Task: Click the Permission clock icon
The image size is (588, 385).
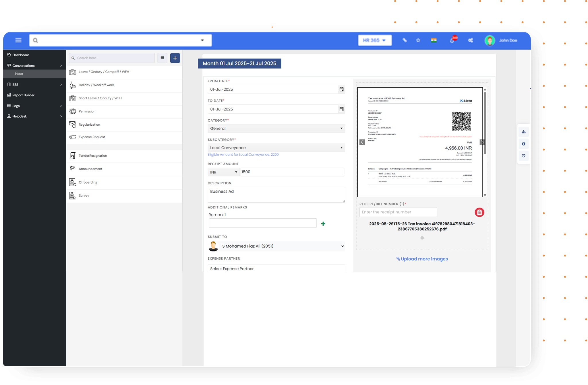Action: click(73, 111)
